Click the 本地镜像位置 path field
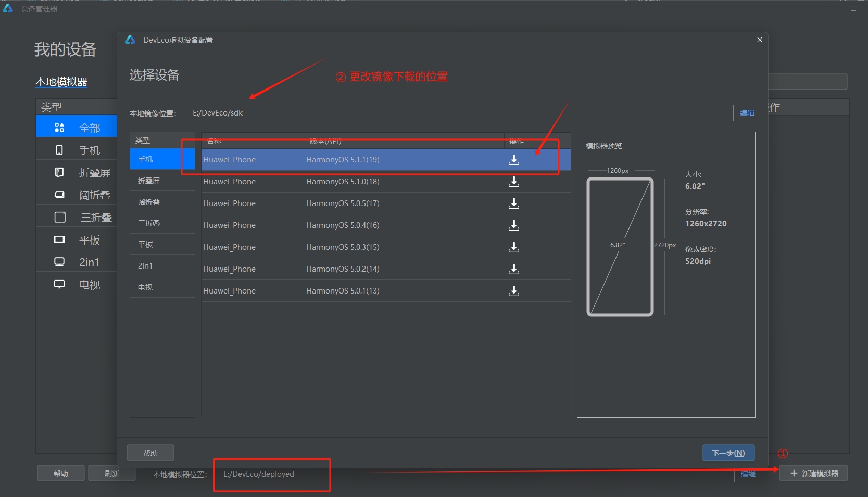 (460, 113)
